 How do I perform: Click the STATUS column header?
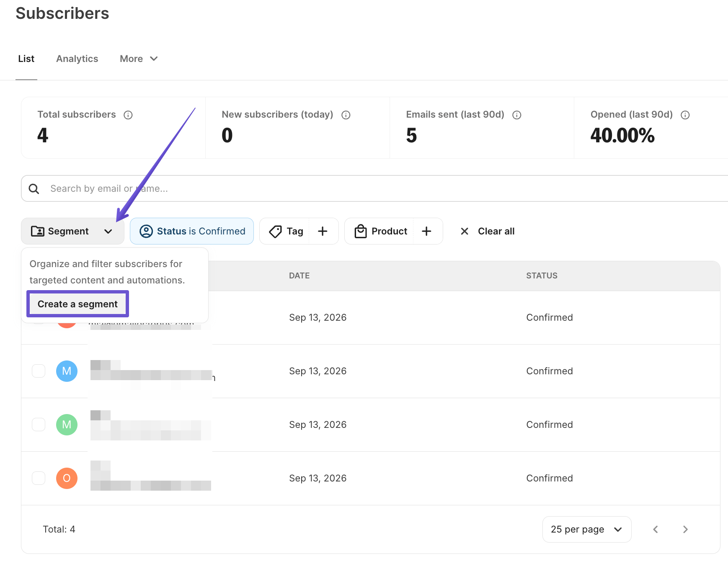tap(542, 275)
